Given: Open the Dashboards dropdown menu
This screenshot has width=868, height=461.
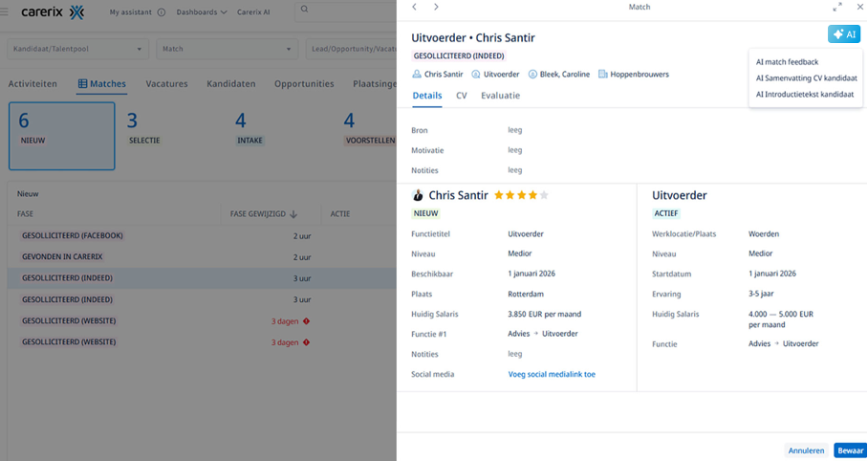Looking at the screenshot, I should pyautogui.click(x=202, y=12).
